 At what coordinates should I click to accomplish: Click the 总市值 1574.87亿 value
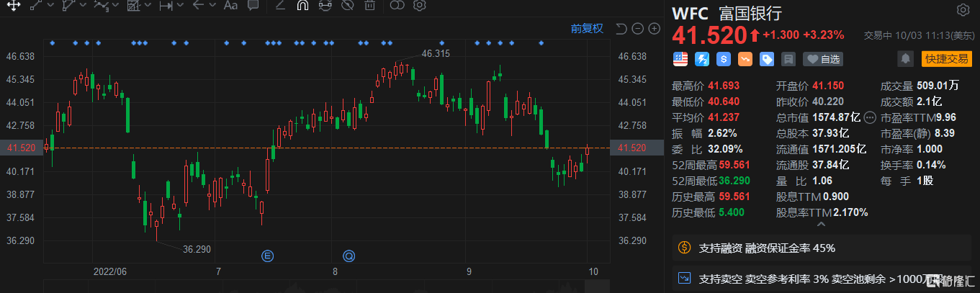[x=836, y=117]
